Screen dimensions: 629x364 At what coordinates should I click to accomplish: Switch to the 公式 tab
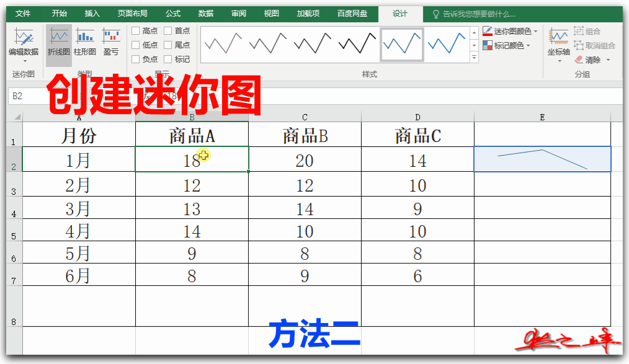coord(173,14)
